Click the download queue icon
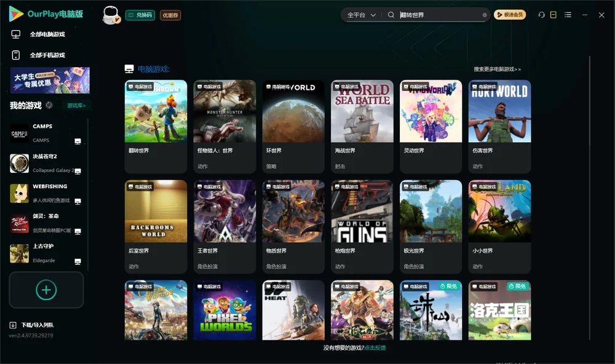 click(13, 325)
